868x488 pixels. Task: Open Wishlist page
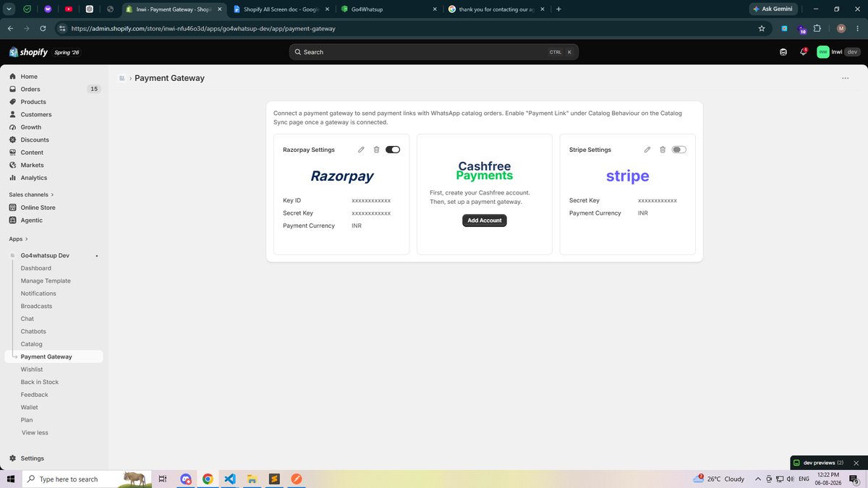click(x=32, y=369)
